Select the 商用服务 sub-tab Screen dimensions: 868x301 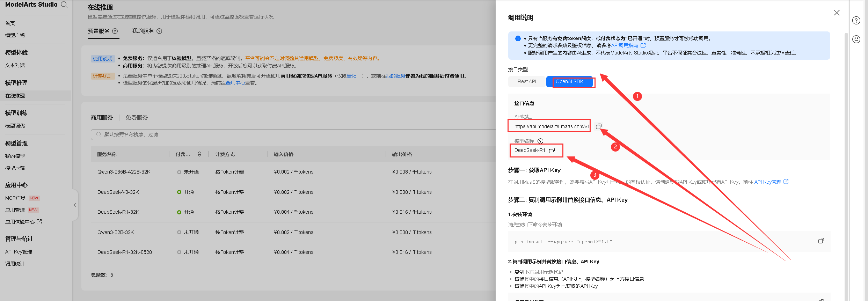[102, 118]
